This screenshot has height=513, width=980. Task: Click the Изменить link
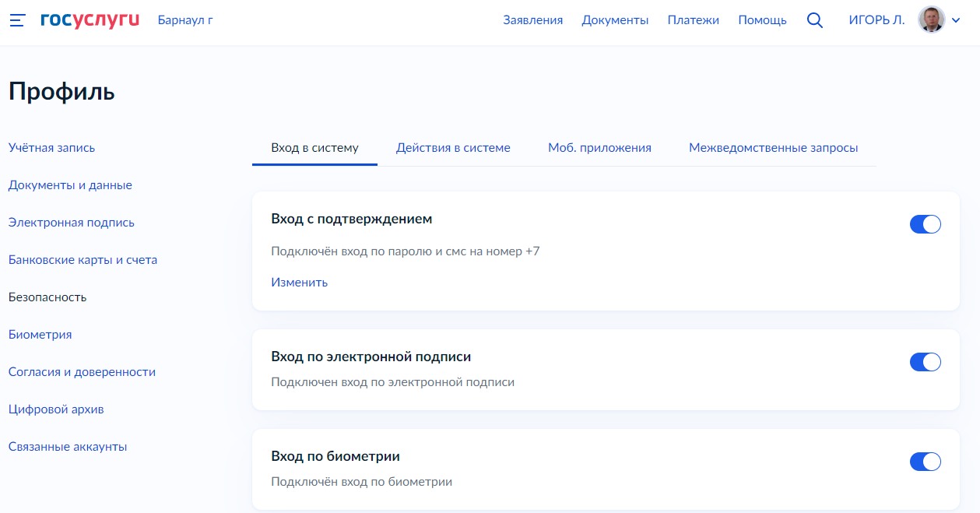300,283
